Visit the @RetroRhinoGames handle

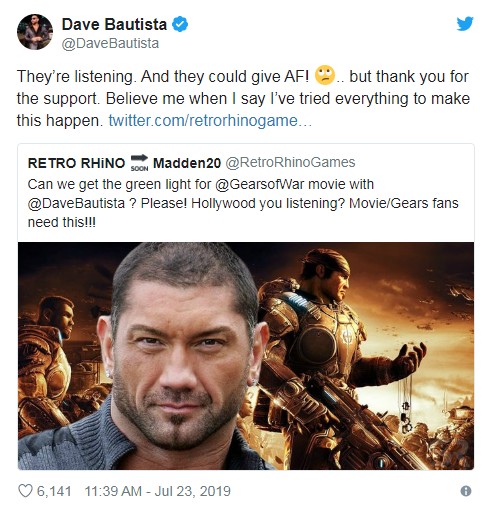pos(290,162)
